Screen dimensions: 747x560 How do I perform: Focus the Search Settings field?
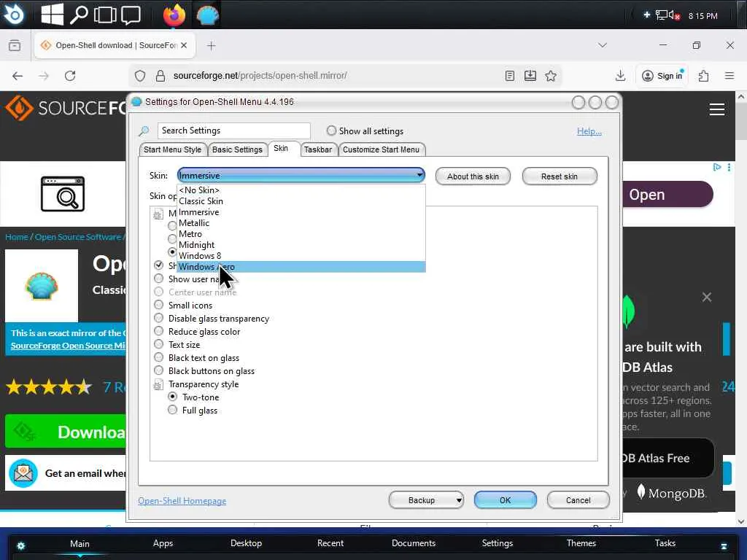233,131
